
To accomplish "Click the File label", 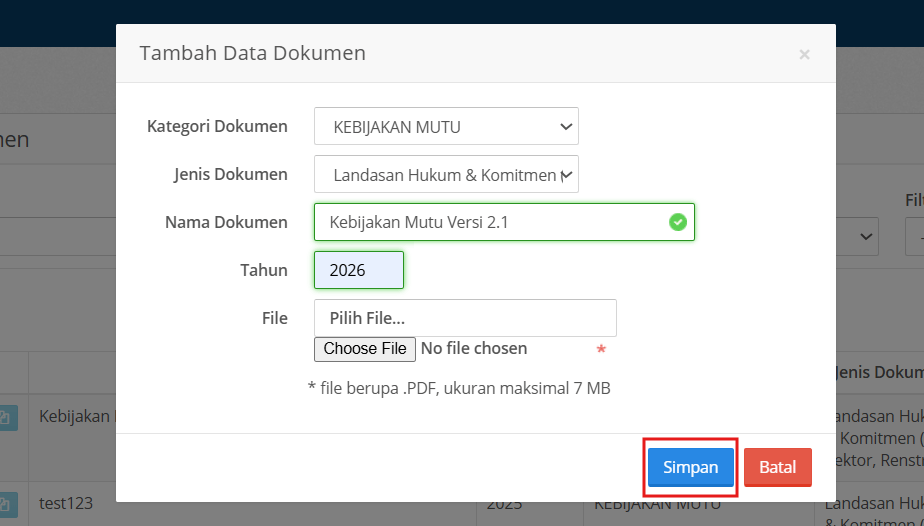I will (x=275, y=318).
